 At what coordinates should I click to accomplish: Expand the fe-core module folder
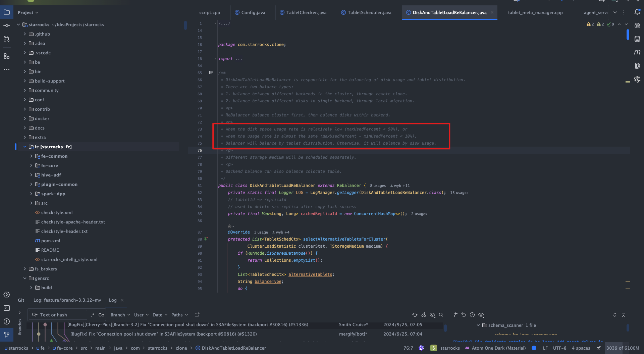click(x=31, y=165)
